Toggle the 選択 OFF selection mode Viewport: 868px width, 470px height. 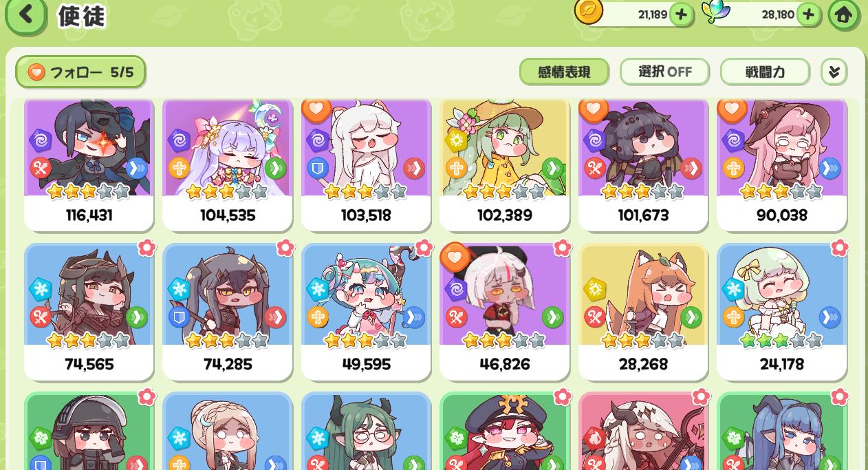[665, 72]
